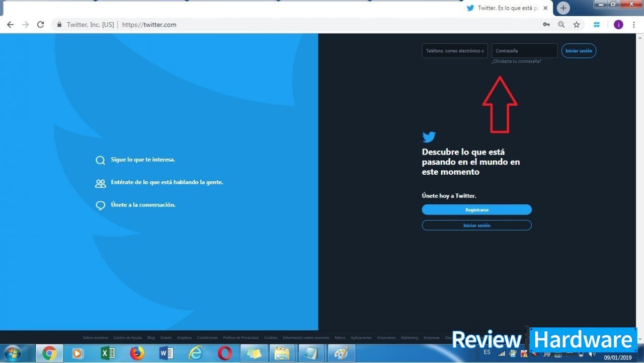Image resolution: width=644 pixels, height=363 pixels.
Task: Click the text 'Sigue lo que te interesa.'
Action: tap(143, 160)
